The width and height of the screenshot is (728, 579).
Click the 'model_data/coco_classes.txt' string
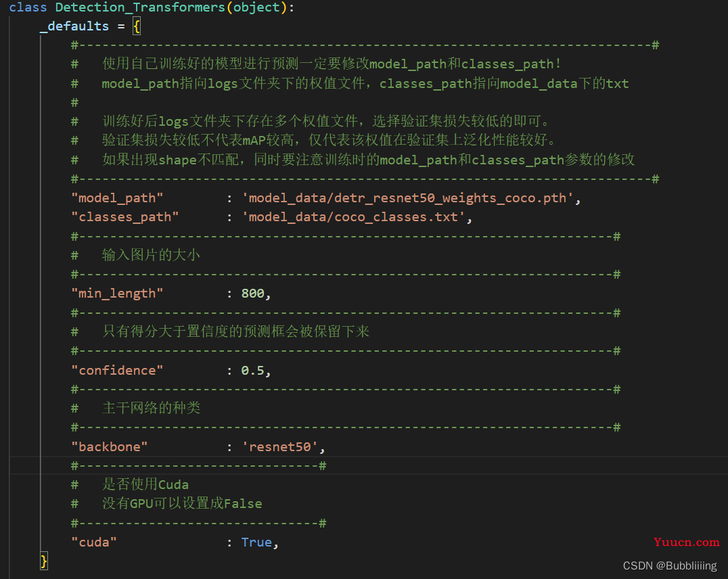point(353,217)
